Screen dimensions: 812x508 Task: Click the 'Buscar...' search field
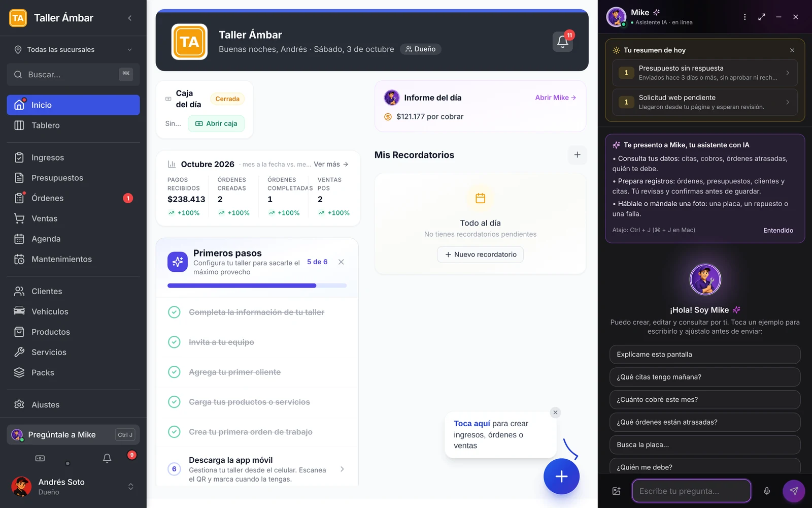73,74
